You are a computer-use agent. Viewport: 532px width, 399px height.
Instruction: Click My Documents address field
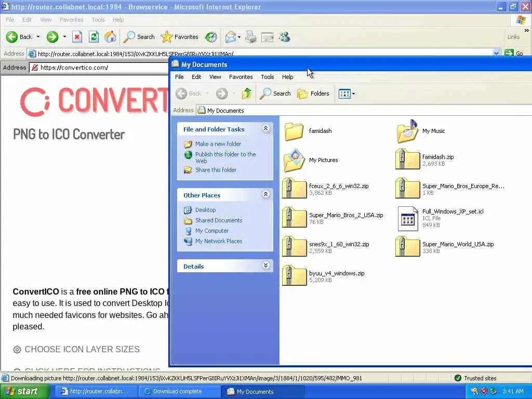click(x=364, y=110)
